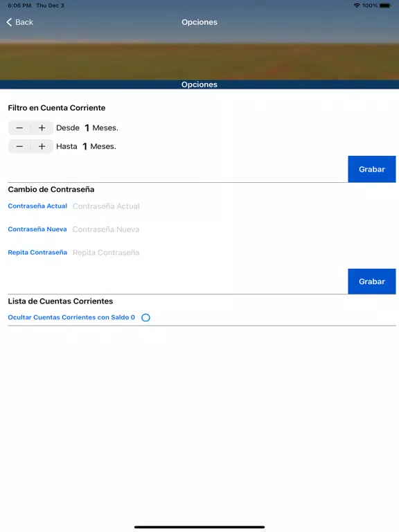Select the blue Contraseña Nueva label
399x532 pixels.
tap(37, 229)
